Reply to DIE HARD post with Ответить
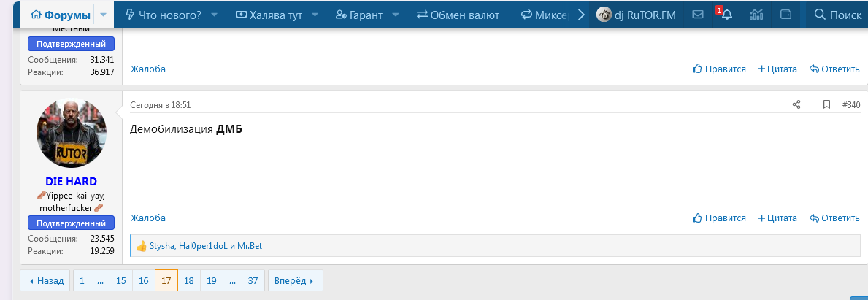 coord(834,218)
